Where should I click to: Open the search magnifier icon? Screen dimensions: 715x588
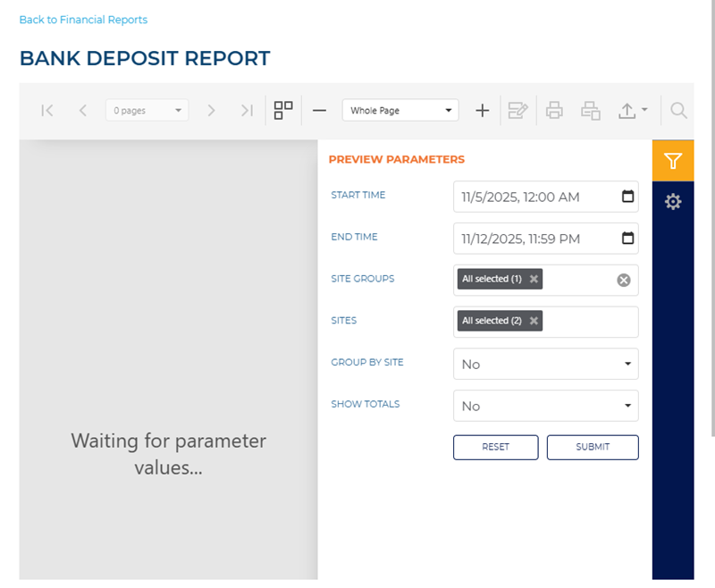point(678,111)
